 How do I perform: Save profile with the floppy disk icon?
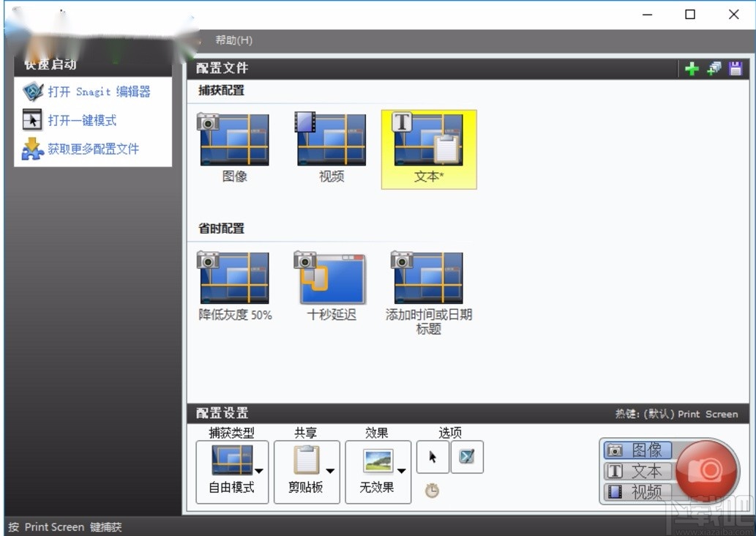pos(736,69)
